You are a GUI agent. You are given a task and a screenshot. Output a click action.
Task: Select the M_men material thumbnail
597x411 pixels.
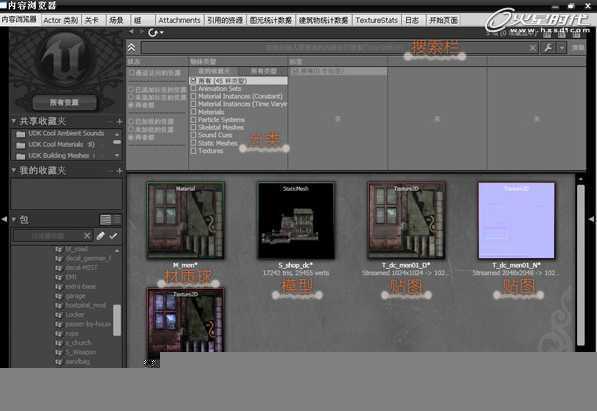pyautogui.click(x=185, y=221)
